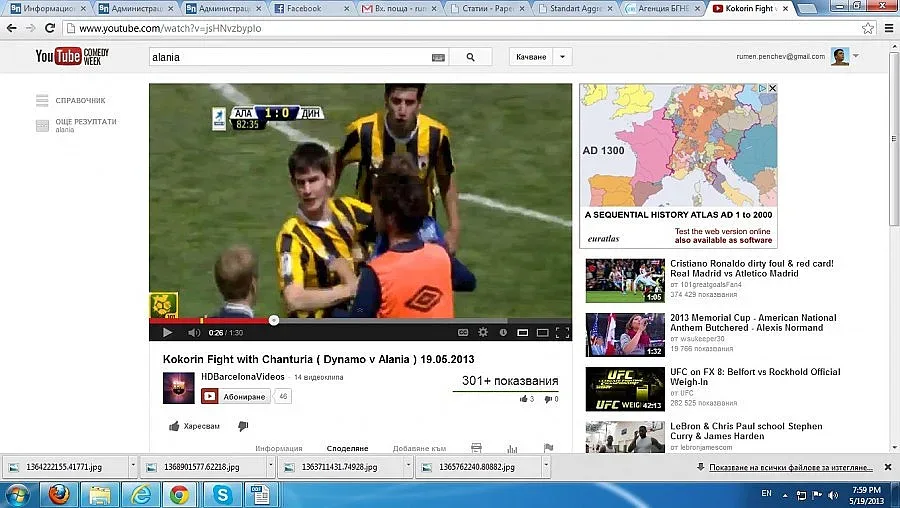
Task: Enter fullscreen video mode
Action: click(x=562, y=333)
